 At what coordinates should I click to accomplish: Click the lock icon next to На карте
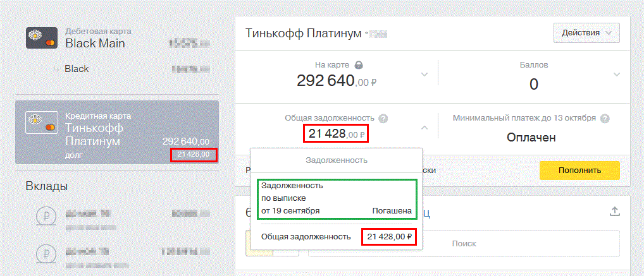click(x=359, y=65)
